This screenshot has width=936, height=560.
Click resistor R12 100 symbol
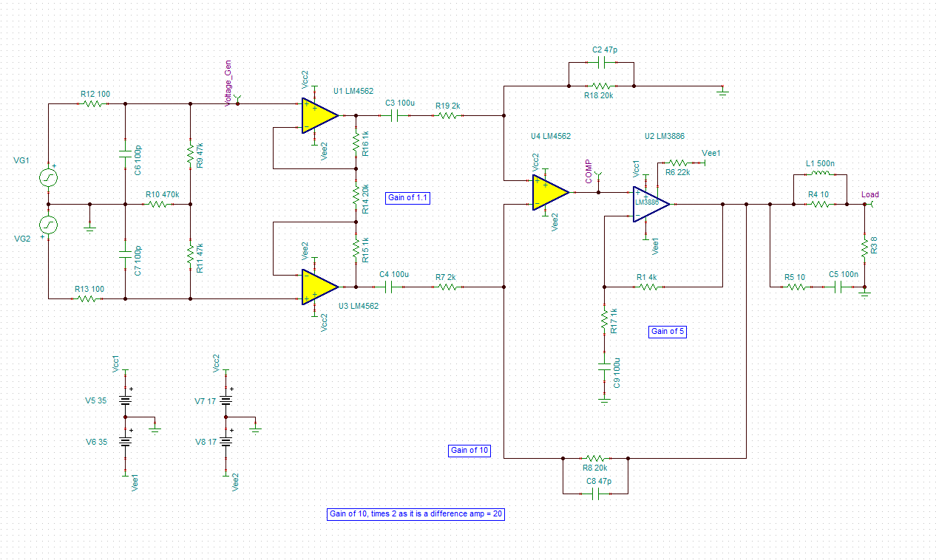[94, 104]
